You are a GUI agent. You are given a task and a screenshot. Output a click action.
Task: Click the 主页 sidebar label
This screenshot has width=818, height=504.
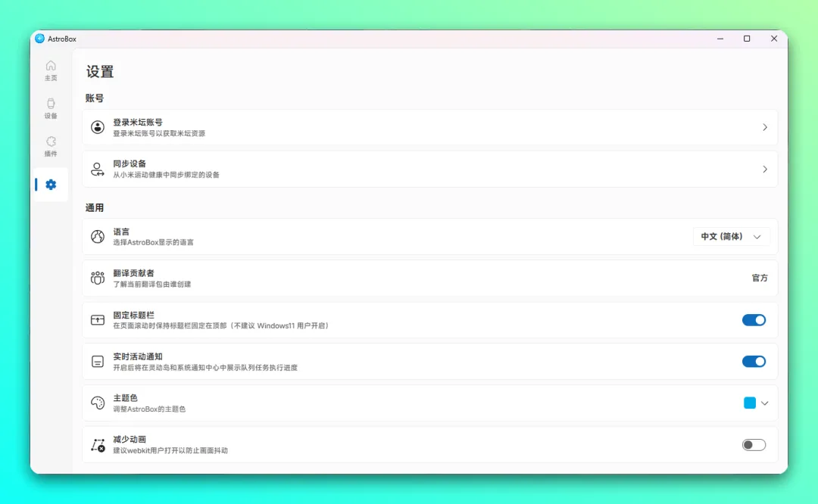51,78
